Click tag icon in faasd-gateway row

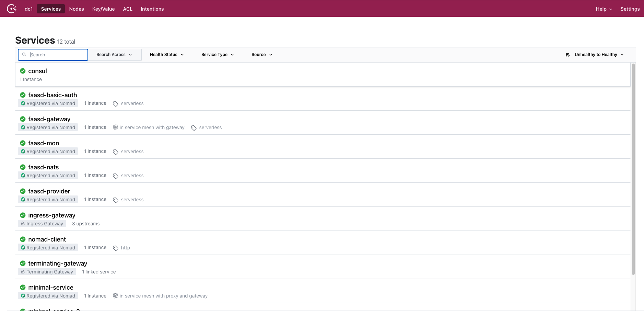194,128
